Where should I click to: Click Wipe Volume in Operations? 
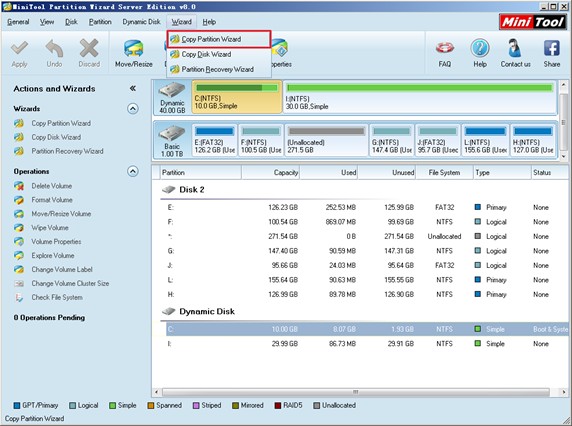click(50, 228)
